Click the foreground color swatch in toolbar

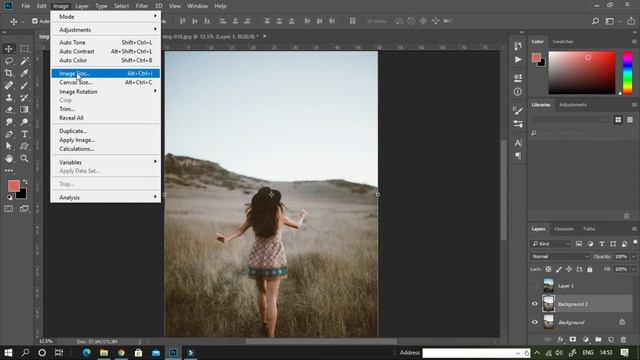[13, 186]
